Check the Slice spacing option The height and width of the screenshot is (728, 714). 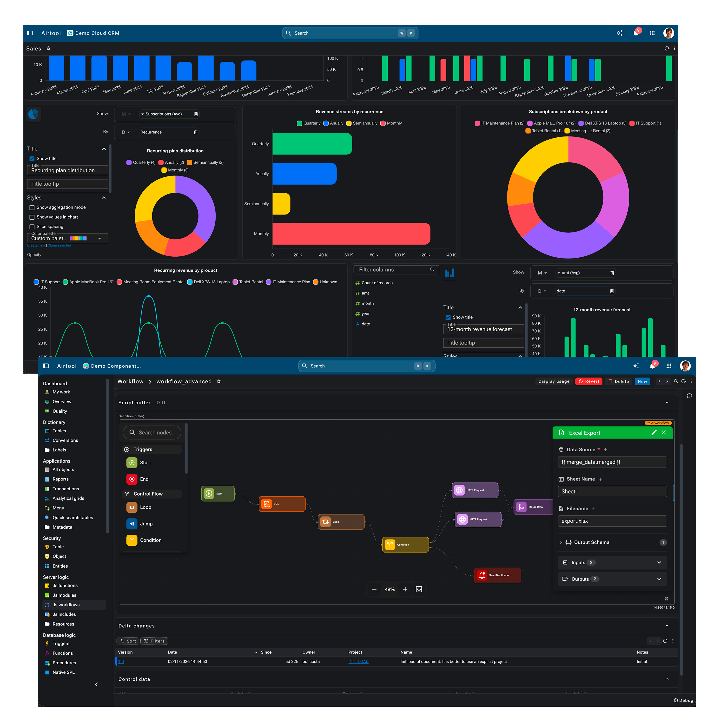coord(32,227)
